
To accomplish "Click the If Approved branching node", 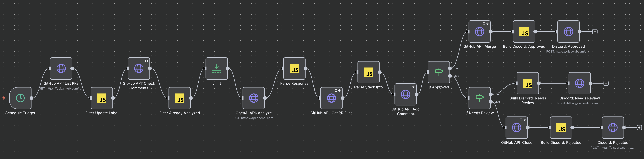I will (439, 72).
